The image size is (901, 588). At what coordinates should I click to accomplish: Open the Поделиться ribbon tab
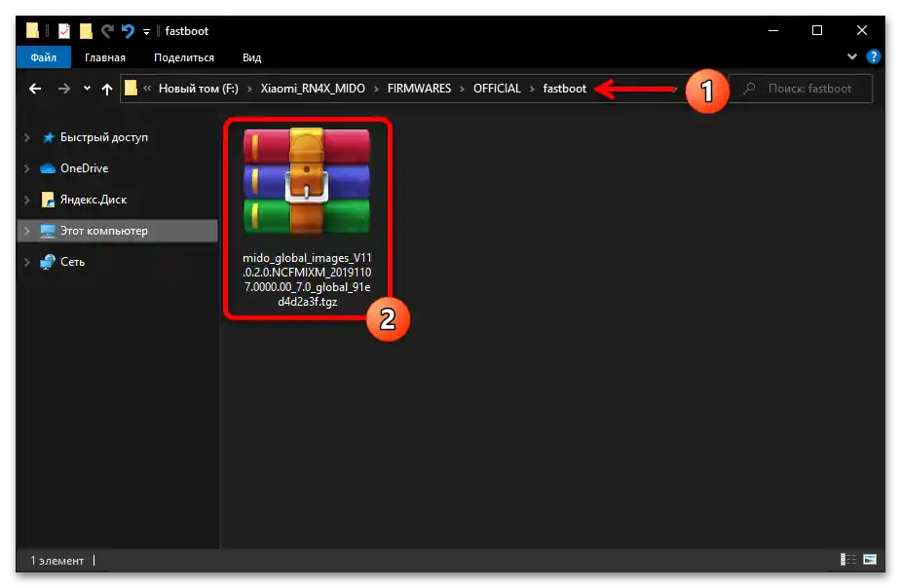point(184,57)
